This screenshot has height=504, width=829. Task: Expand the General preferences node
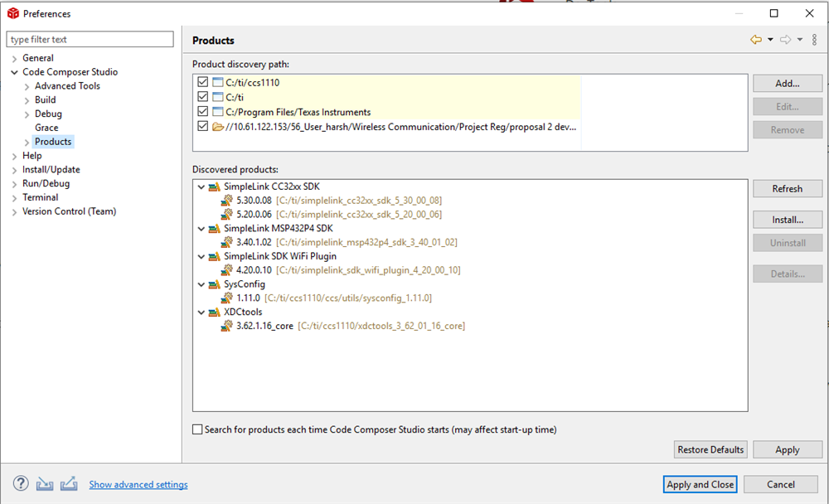14,59
